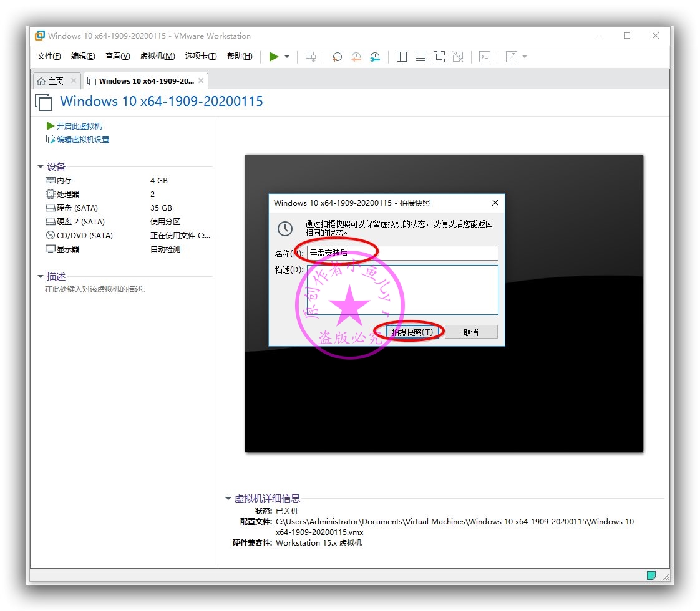700x611 pixels.
Task: Click the 4 GB memory value
Action: (159, 181)
